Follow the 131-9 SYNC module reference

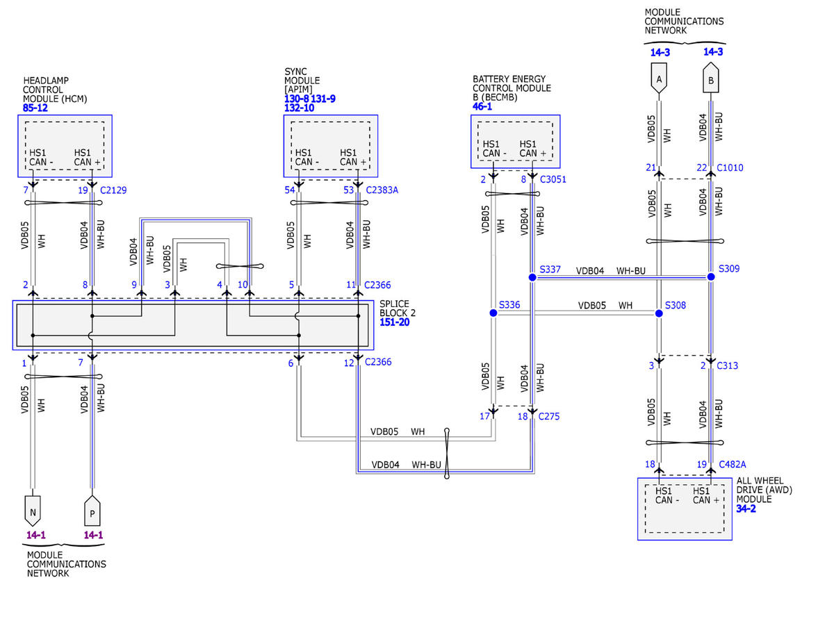coord(322,99)
